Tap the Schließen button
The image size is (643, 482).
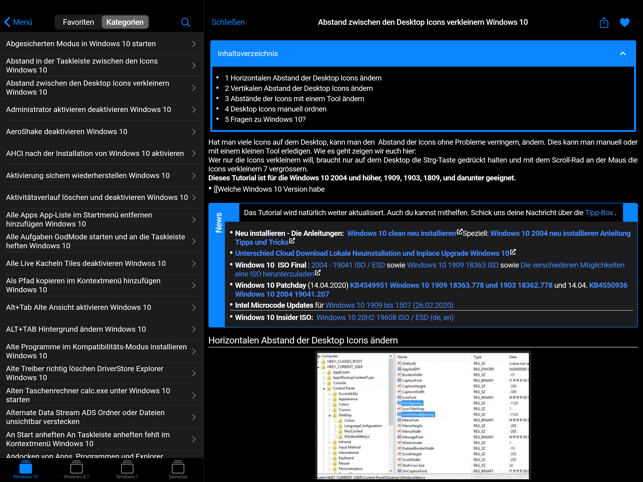click(228, 22)
